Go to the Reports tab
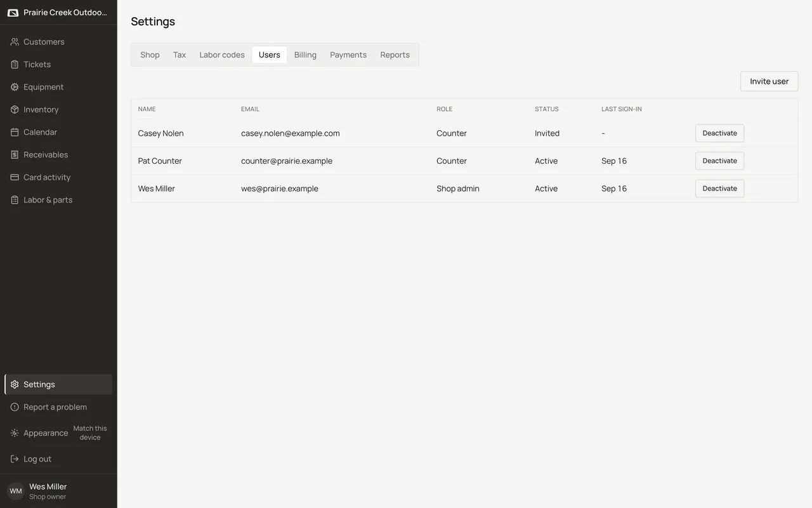 pyautogui.click(x=395, y=55)
